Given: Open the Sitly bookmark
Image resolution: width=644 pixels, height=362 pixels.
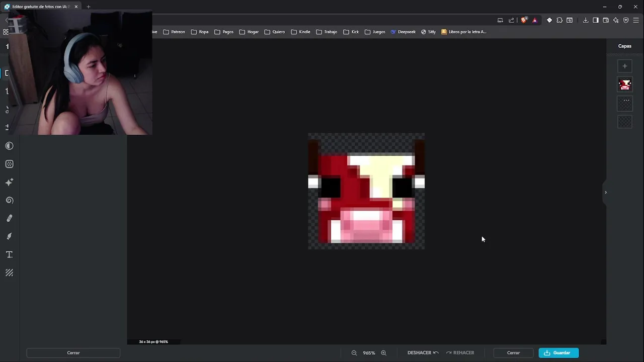Looking at the screenshot, I should pyautogui.click(x=428, y=32).
